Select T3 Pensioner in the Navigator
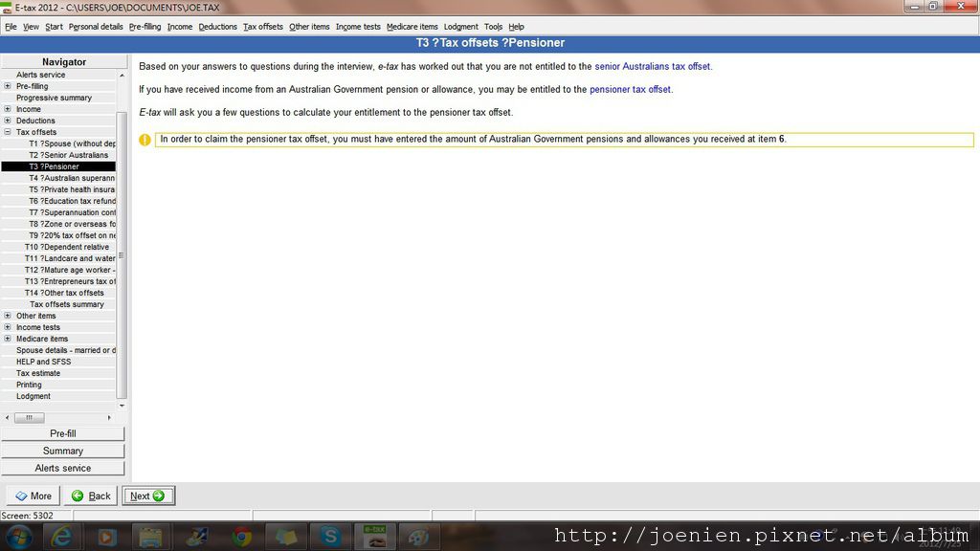The height and width of the screenshot is (551, 980). [x=58, y=166]
